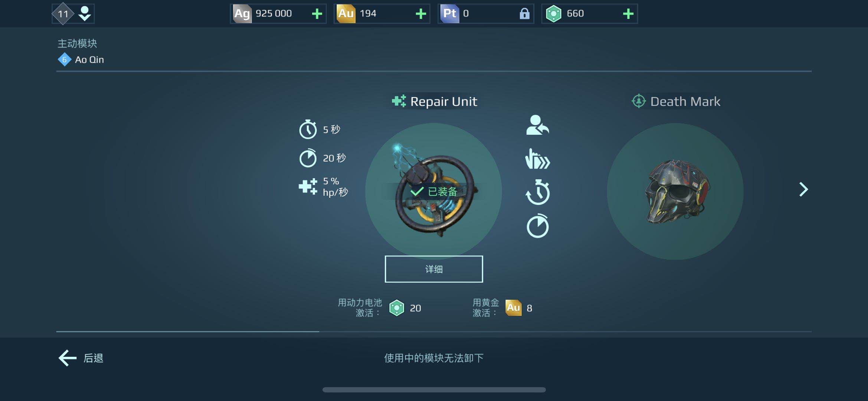Select the rewind stopwatch icon
868x401 pixels.
click(537, 192)
